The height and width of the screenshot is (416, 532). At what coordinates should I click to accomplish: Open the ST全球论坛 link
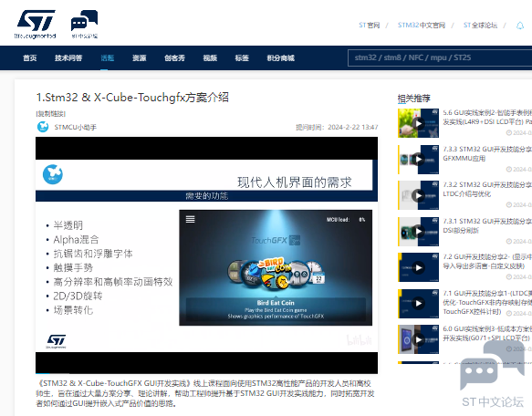point(480,26)
